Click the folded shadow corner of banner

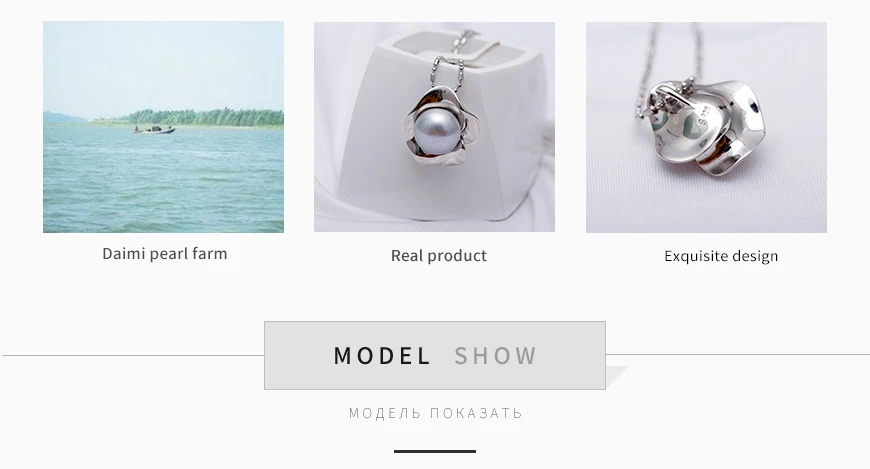coord(616,376)
